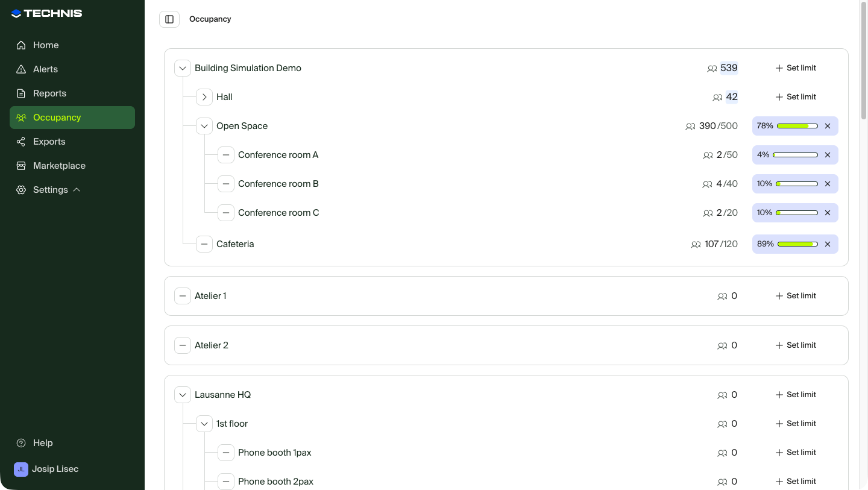The height and width of the screenshot is (490, 868).
Task: Click the Reports document icon
Action: coord(21,93)
